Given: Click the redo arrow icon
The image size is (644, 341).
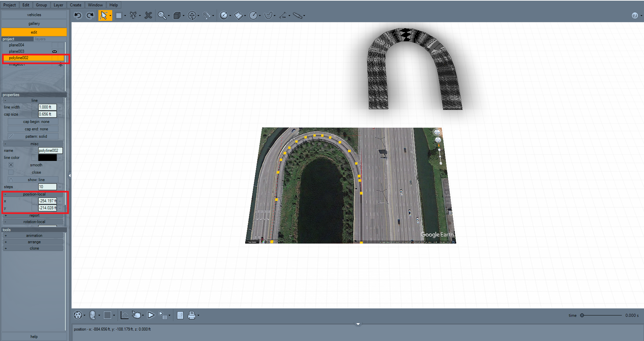Looking at the screenshot, I should (x=90, y=15).
